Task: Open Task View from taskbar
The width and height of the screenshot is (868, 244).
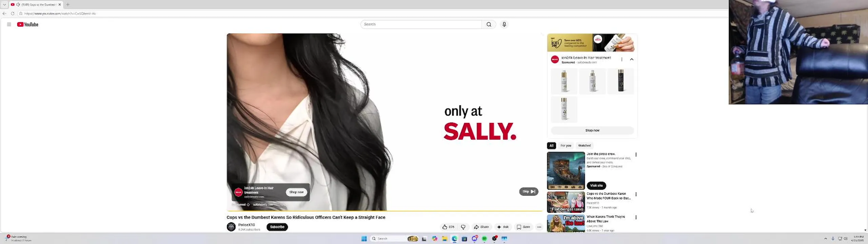Action: pyautogui.click(x=424, y=239)
